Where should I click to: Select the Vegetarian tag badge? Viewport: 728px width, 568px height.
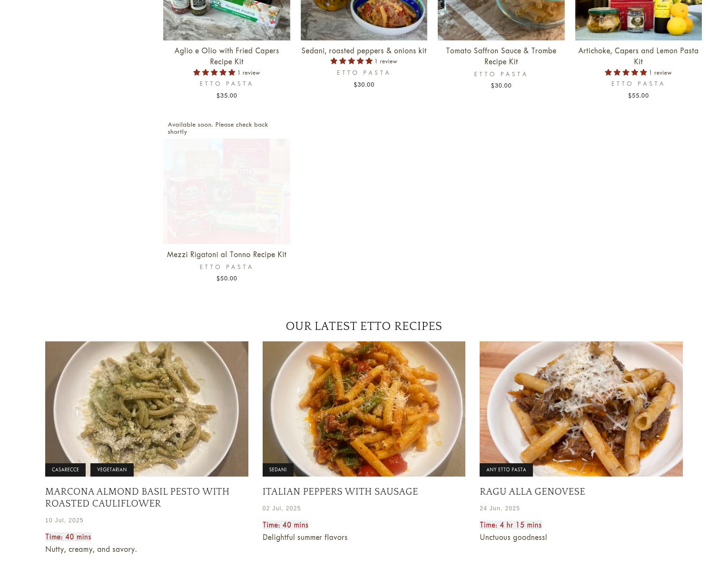tap(112, 470)
